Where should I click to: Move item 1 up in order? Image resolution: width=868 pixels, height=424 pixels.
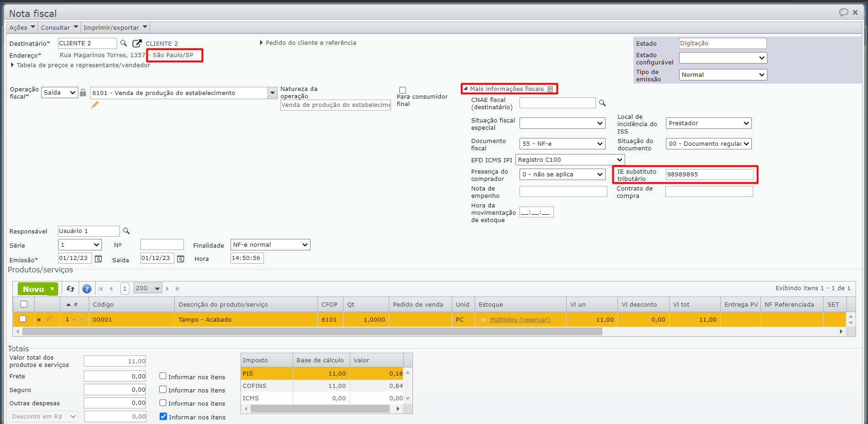(75, 319)
